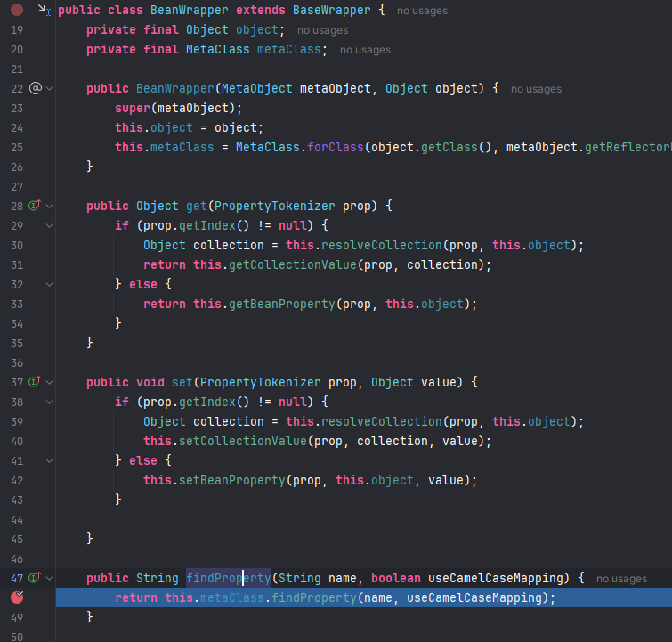The image size is (672, 642).
Task: Click the 'no usages' hint after the object field
Action: click(322, 30)
